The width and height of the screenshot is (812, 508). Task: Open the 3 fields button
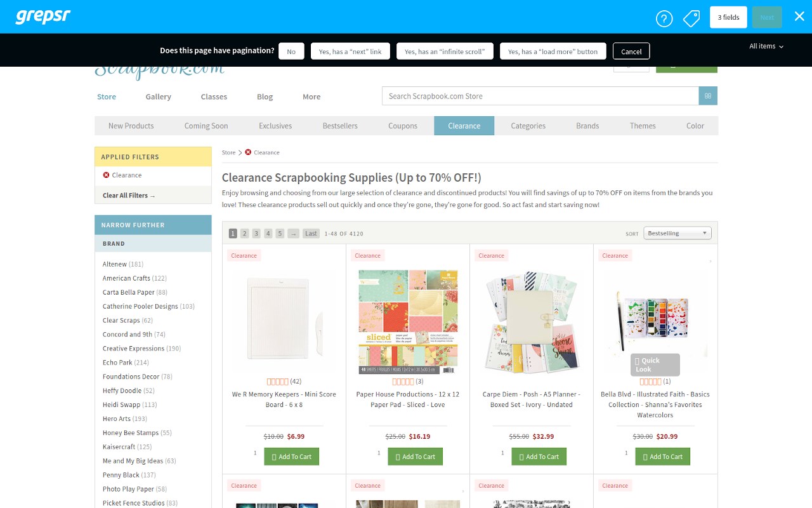tap(728, 17)
